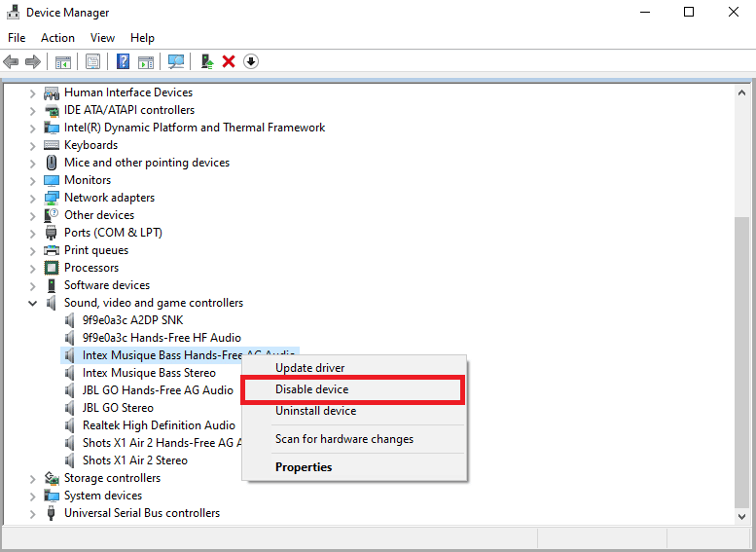Click the Device Manager title bar icon

(x=13, y=12)
